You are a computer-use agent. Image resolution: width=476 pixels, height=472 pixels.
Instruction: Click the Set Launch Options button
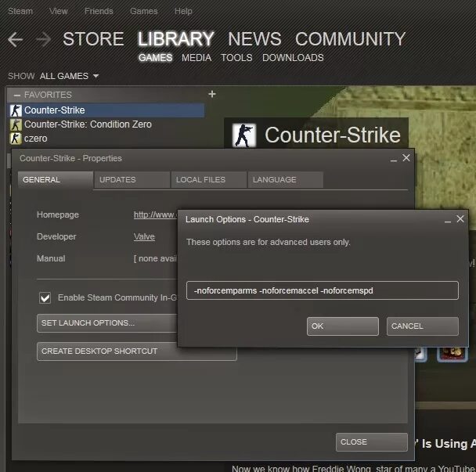coord(106,323)
